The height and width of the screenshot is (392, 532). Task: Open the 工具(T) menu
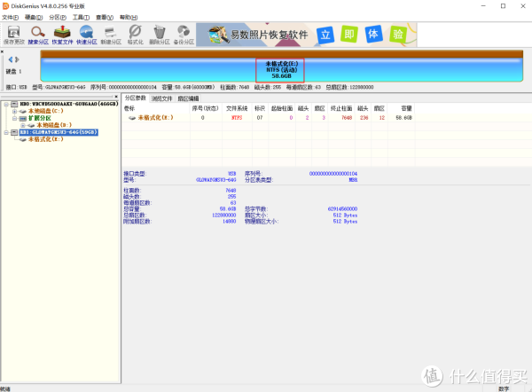pos(81,18)
